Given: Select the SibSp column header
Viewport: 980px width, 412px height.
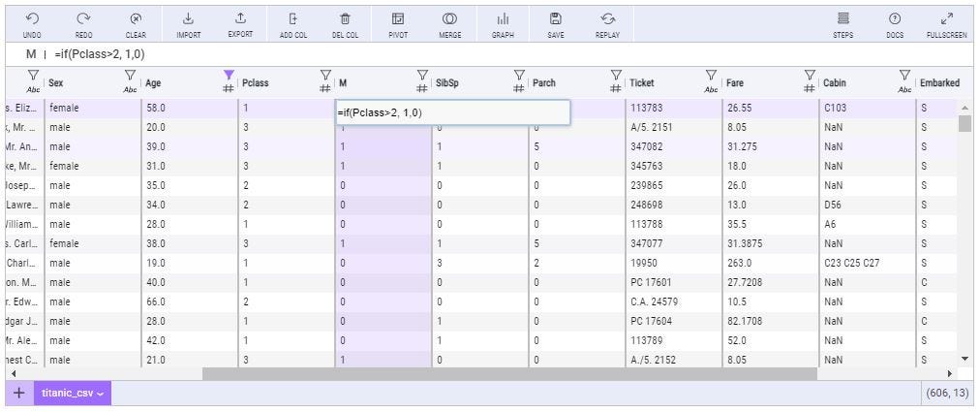Looking at the screenshot, I should click(446, 82).
